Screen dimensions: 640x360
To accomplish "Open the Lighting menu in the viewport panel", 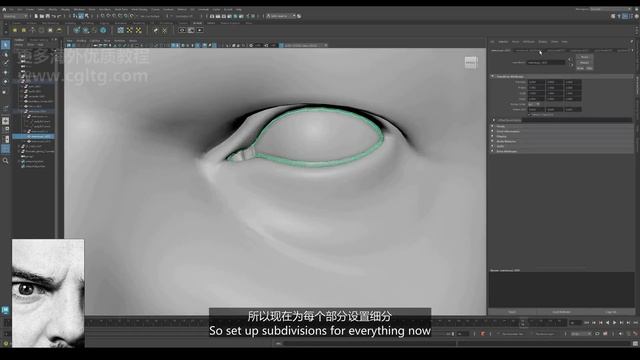I will (95, 41).
